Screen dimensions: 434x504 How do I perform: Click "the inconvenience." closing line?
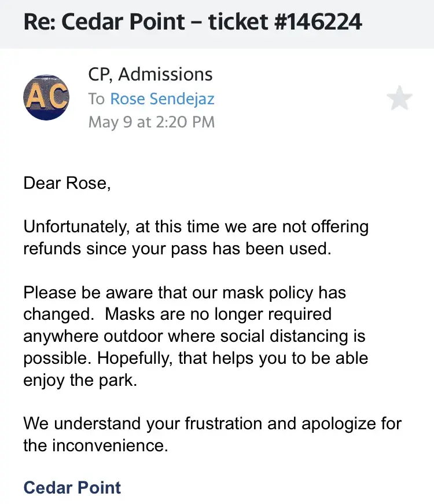(95, 445)
